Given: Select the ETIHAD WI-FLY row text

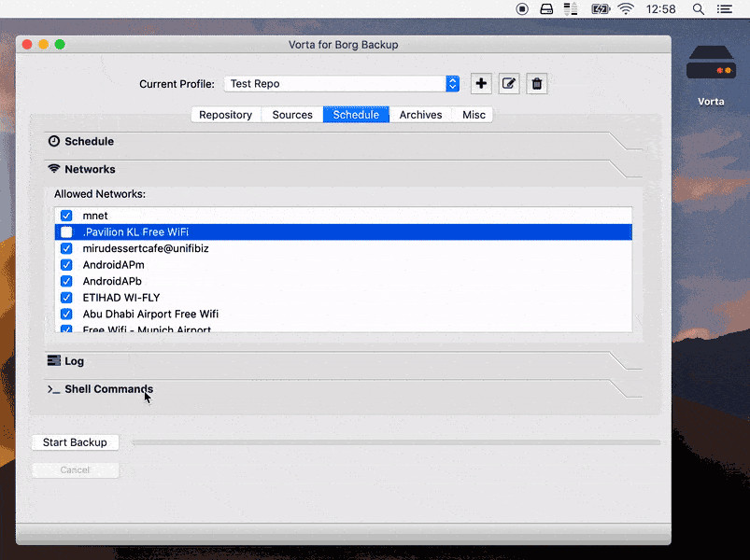Looking at the screenshot, I should tap(121, 298).
